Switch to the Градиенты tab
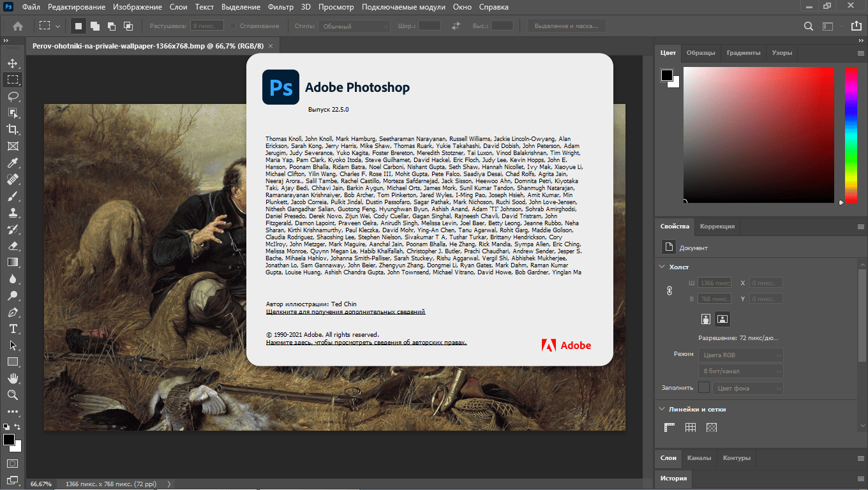 [743, 53]
